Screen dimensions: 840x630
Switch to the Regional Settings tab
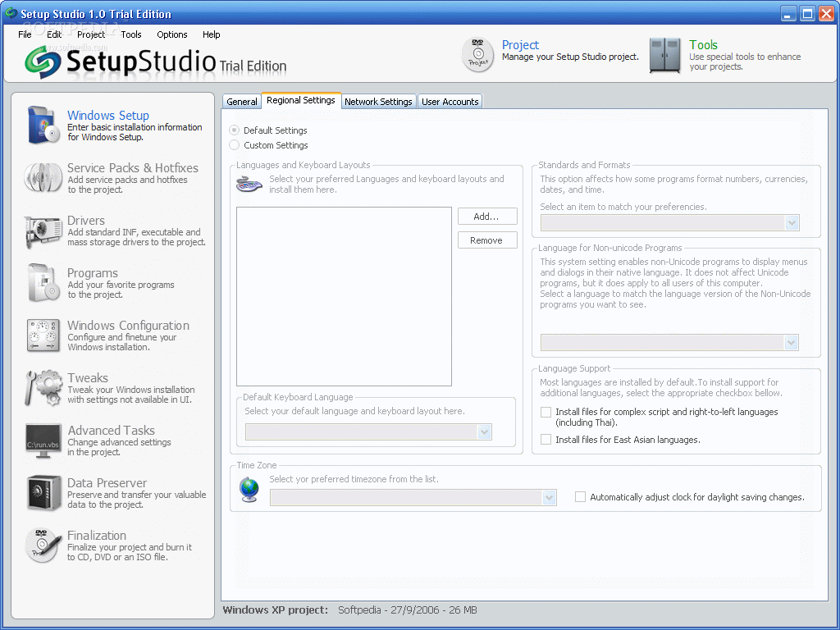tap(301, 100)
